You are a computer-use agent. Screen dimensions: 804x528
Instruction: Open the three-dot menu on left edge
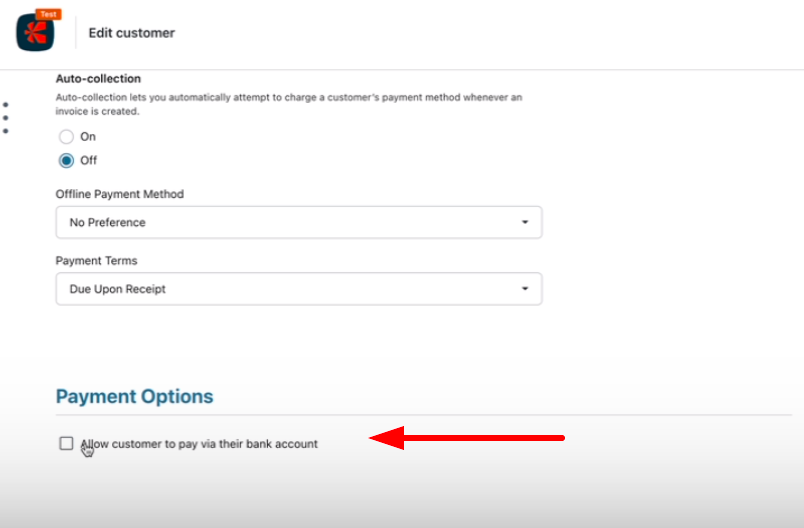(x=6, y=117)
